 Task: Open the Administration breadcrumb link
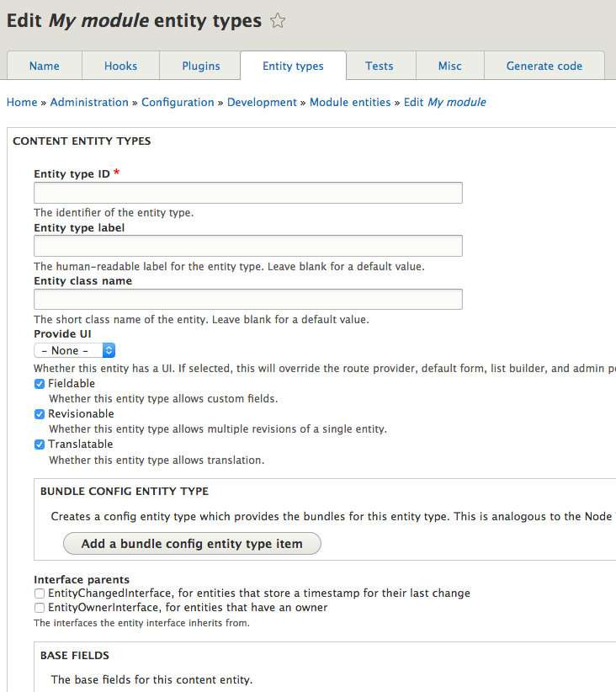pos(89,103)
